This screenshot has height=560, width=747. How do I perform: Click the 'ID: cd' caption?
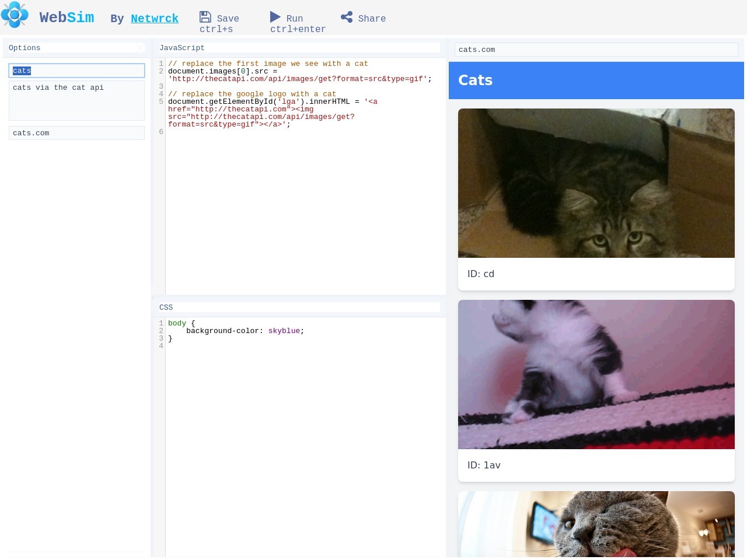click(481, 274)
